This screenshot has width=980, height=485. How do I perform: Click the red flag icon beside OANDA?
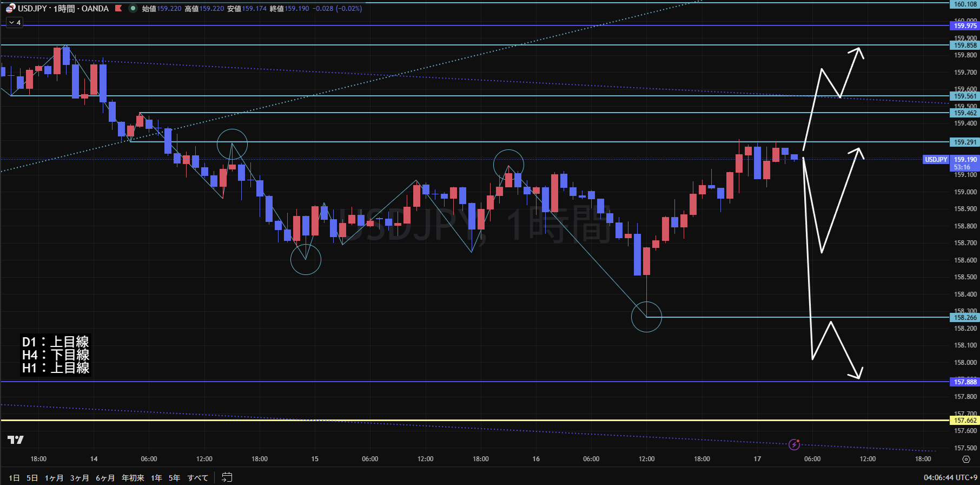(x=118, y=8)
